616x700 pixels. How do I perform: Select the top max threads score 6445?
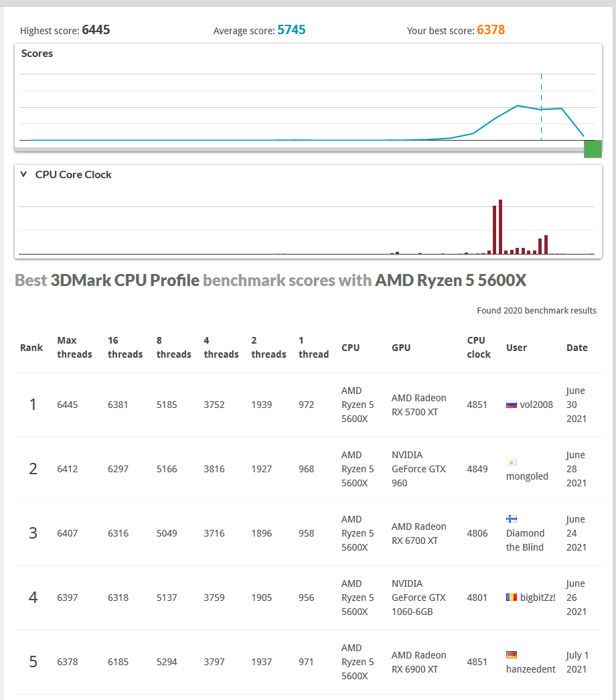click(x=68, y=405)
